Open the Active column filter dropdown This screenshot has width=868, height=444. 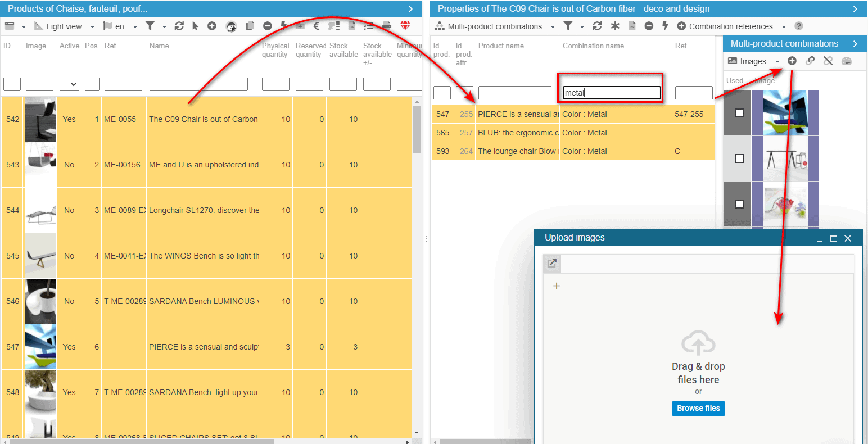[69, 85]
